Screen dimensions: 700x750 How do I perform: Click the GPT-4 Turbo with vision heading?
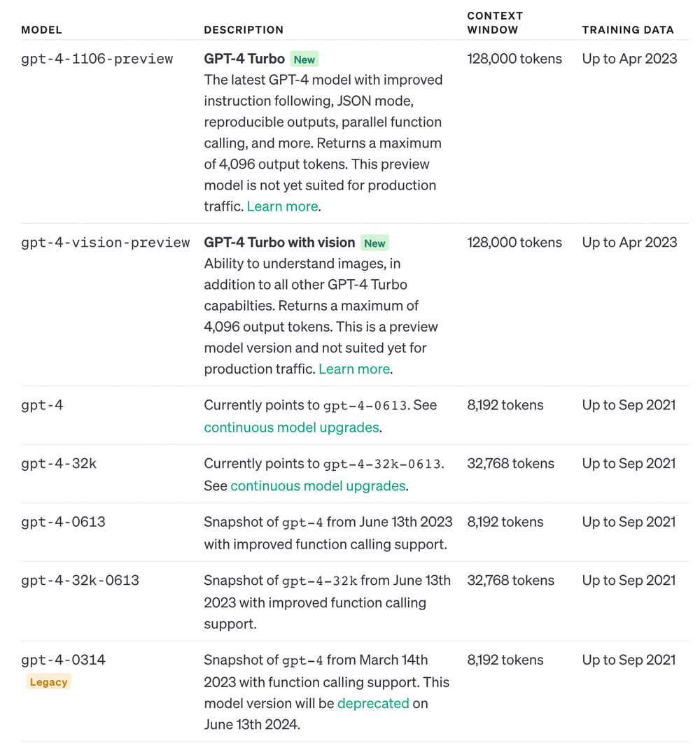tap(279, 243)
